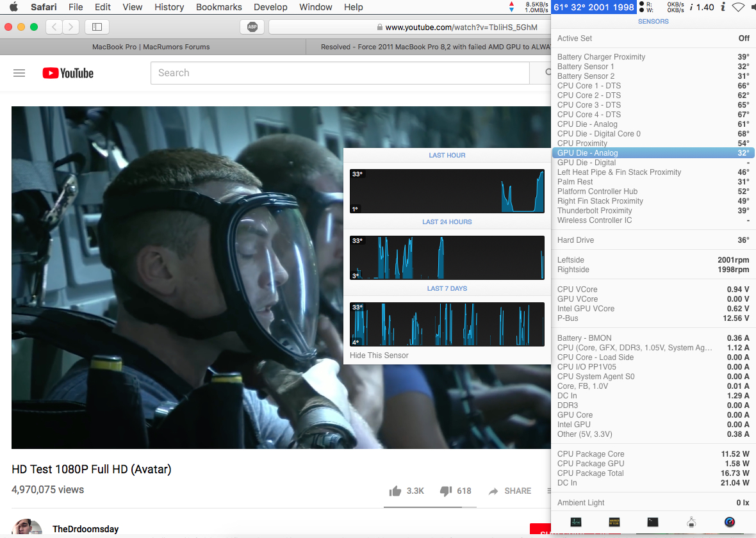Click the highlighted sensors menu bar item
This screenshot has height=538, width=756.
[593, 7]
